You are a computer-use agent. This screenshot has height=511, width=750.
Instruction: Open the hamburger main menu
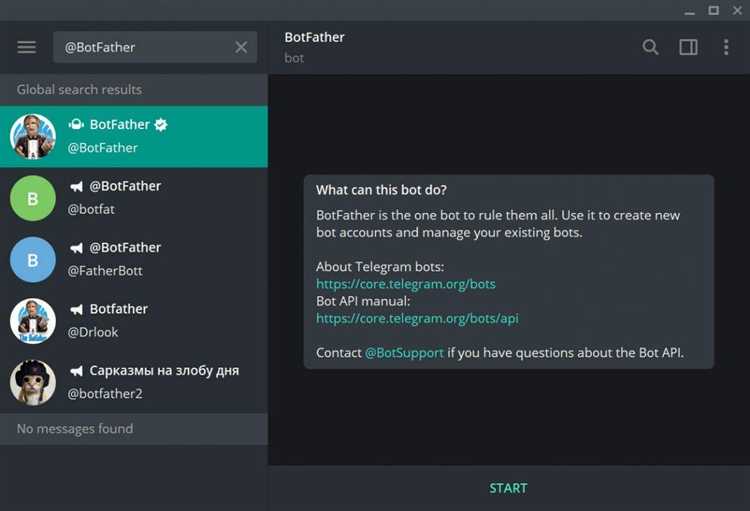pos(27,47)
